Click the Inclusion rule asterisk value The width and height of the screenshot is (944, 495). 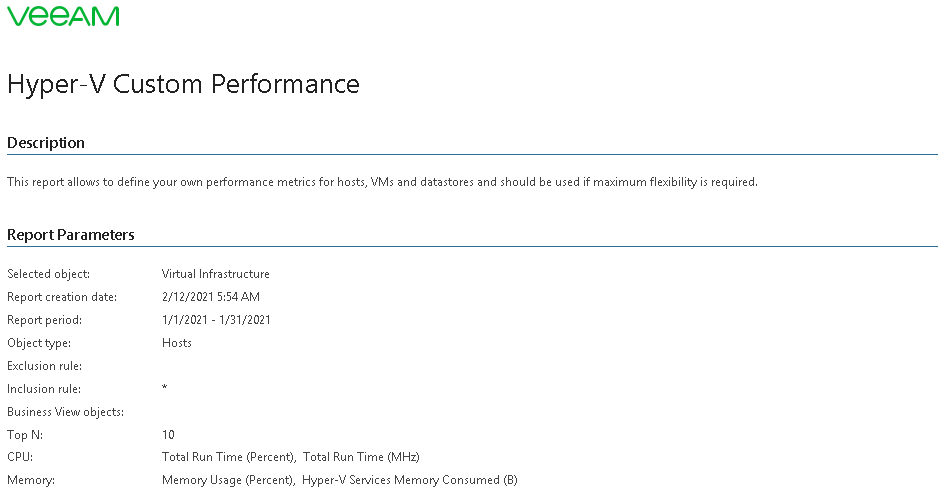164,388
